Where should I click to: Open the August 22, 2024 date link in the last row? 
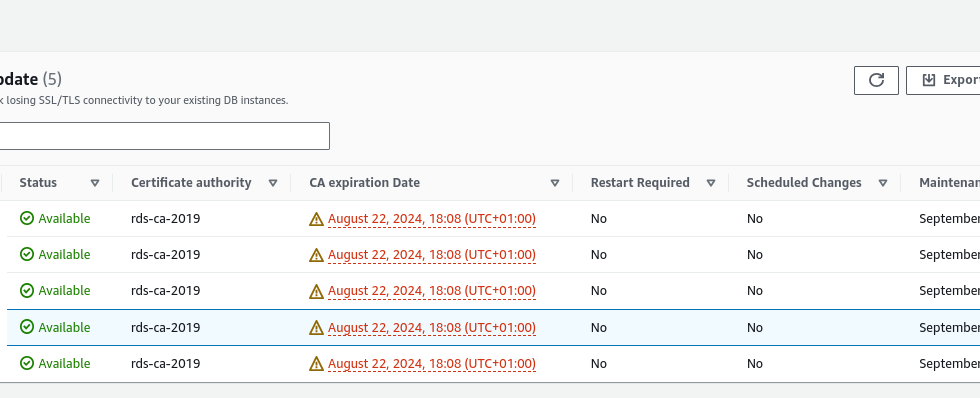(x=432, y=364)
